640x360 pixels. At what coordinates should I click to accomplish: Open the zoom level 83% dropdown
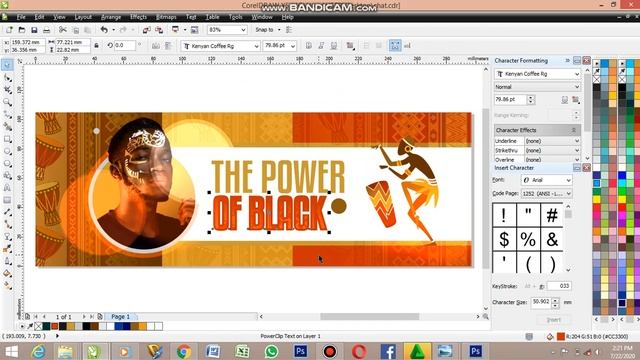point(243,30)
